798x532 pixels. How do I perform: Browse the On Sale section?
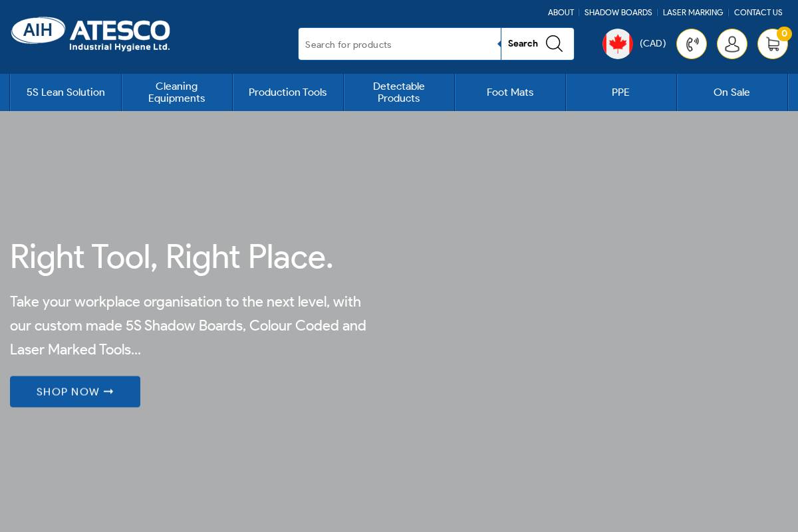(x=731, y=92)
